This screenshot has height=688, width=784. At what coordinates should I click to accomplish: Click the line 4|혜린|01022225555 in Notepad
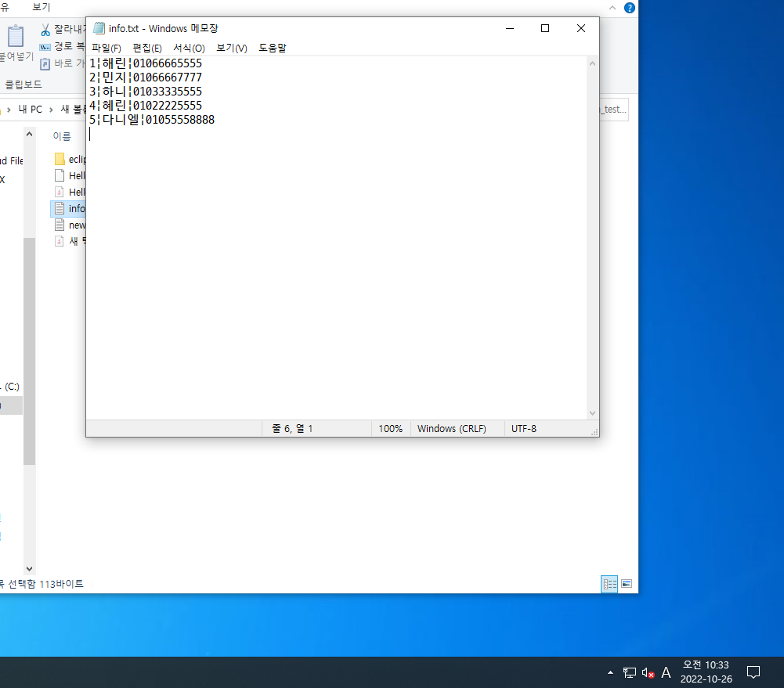[x=146, y=106]
